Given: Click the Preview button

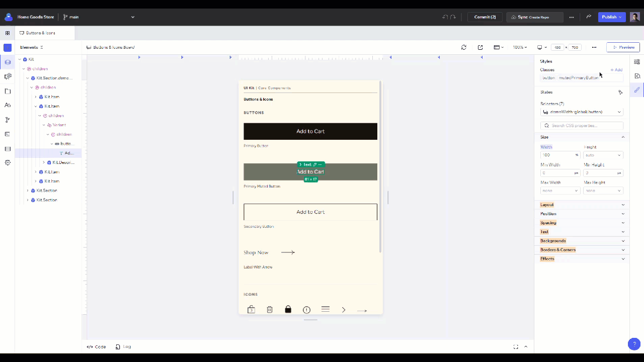Looking at the screenshot, I should click(623, 47).
